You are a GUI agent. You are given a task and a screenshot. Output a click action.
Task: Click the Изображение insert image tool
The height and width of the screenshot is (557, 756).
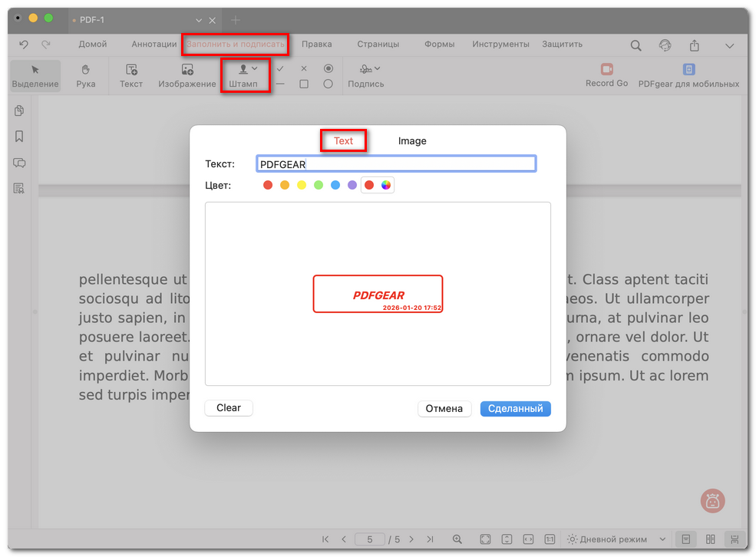pyautogui.click(x=187, y=76)
